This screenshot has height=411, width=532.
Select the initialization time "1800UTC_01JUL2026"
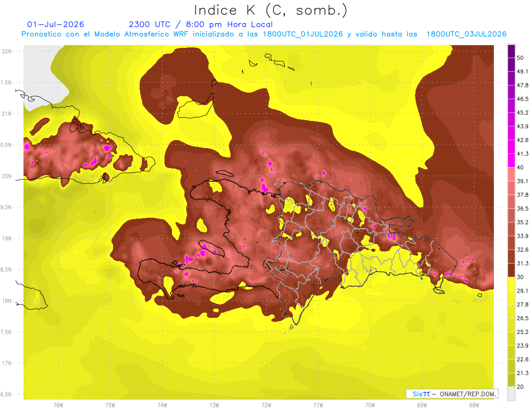[302, 34]
